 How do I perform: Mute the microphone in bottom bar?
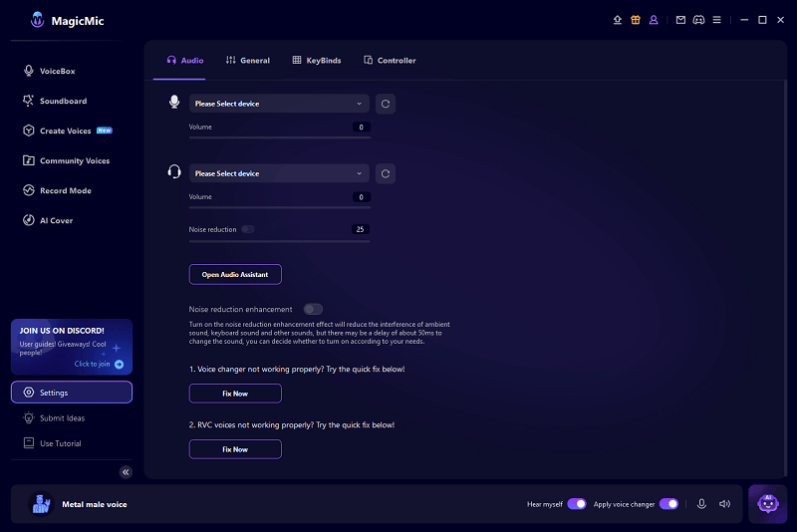pos(701,504)
